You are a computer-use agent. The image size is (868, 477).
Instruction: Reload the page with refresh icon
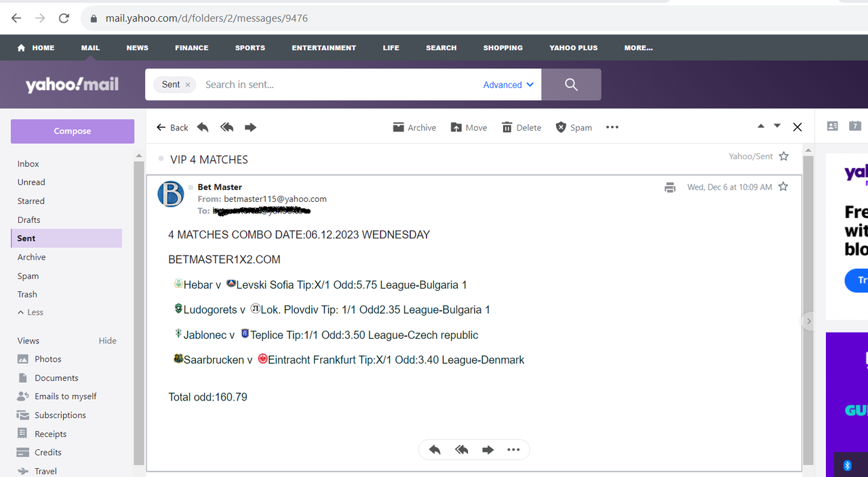64,18
